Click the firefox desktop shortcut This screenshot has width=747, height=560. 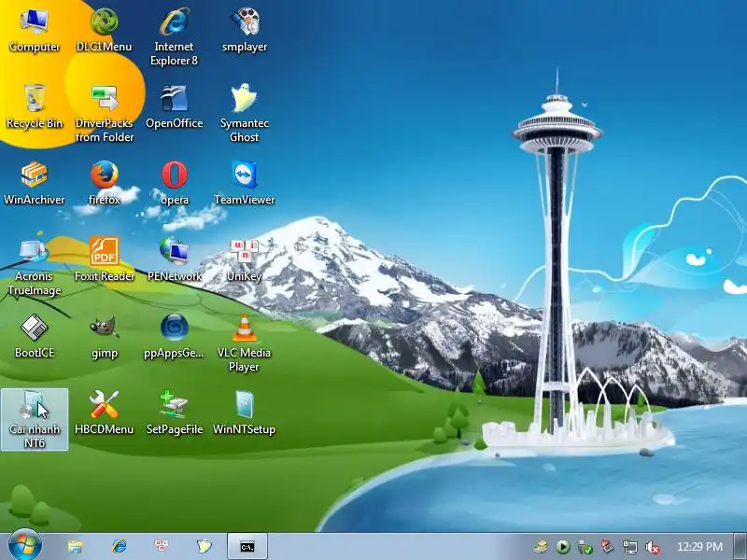point(104,183)
